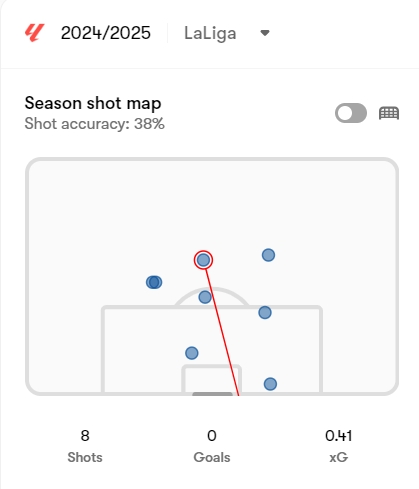Select the shot marker inside the penalty arc

tap(205, 297)
